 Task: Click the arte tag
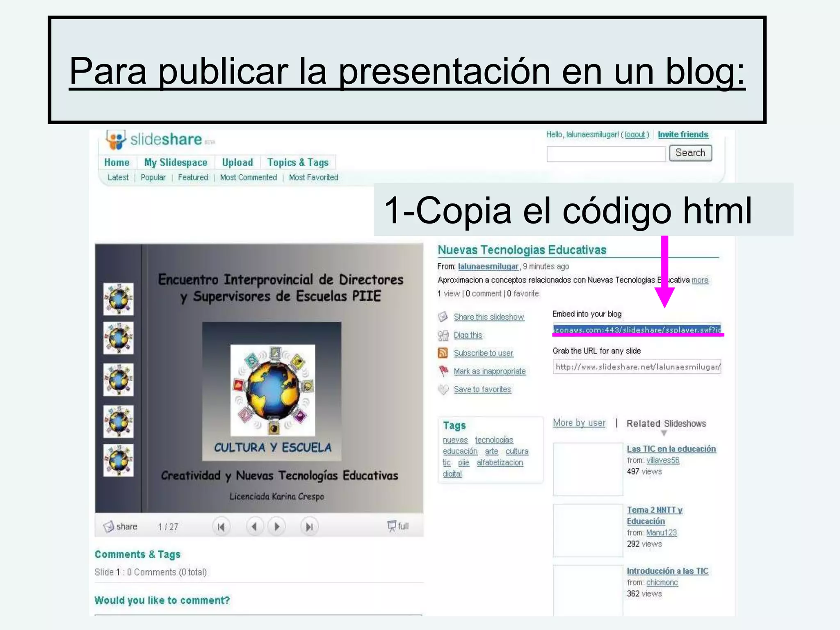coord(491,451)
